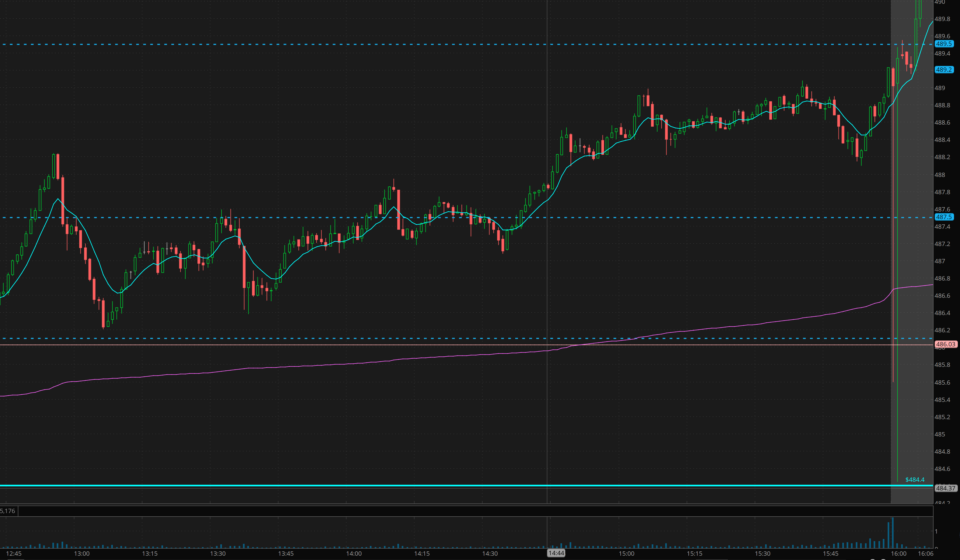Click the gray 484.37 price label
The height and width of the screenshot is (560, 960).
(945, 488)
